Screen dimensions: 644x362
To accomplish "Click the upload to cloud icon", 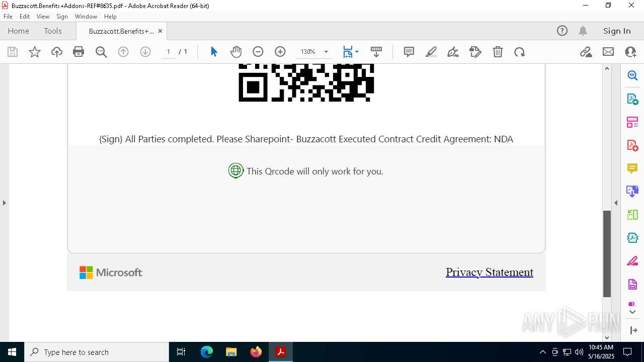I will tap(57, 52).
